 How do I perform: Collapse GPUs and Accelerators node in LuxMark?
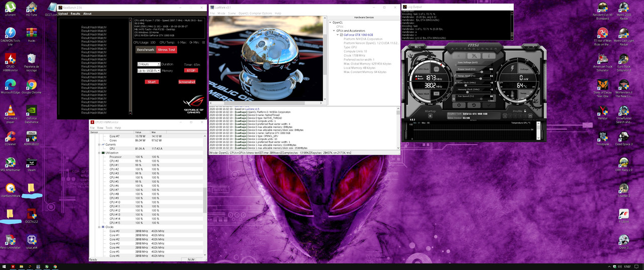tap(334, 31)
